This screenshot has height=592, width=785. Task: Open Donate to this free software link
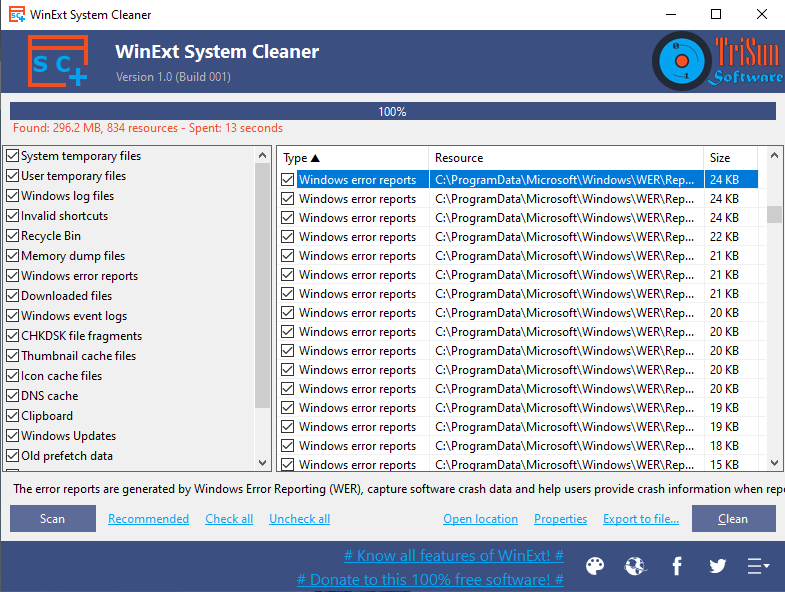(x=430, y=579)
